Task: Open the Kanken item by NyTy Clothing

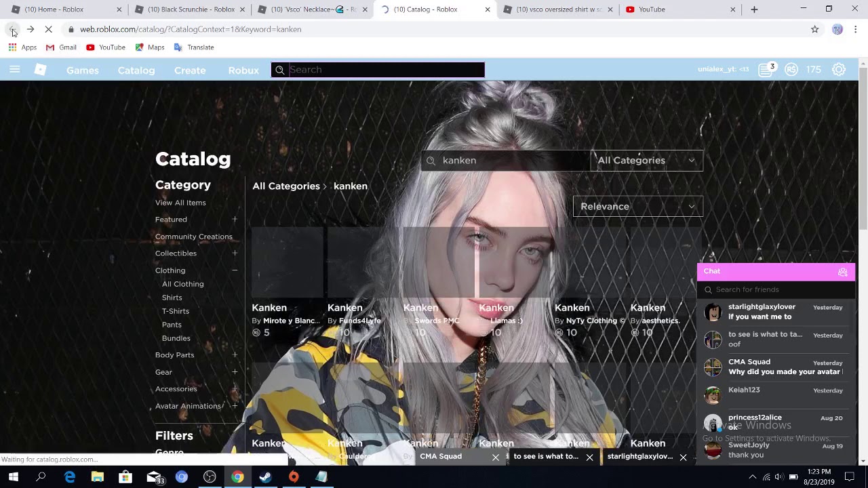Action: pyautogui.click(x=590, y=283)
